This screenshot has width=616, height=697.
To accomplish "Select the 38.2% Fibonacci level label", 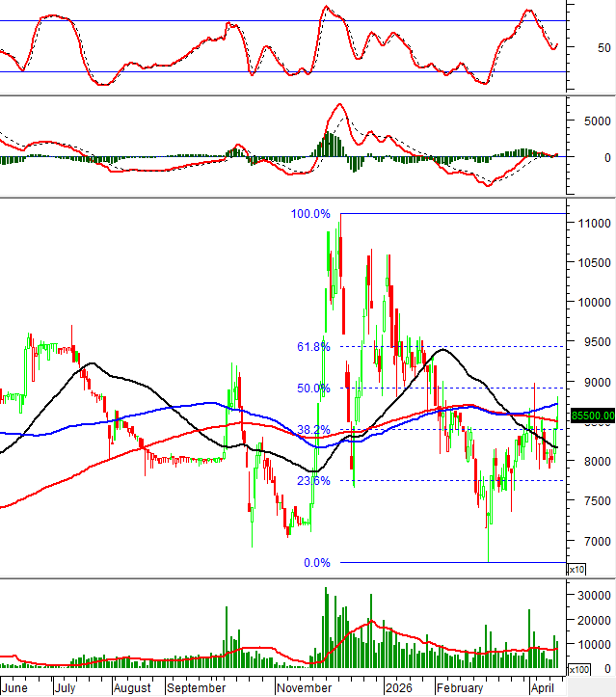I will tap(314, 430).
